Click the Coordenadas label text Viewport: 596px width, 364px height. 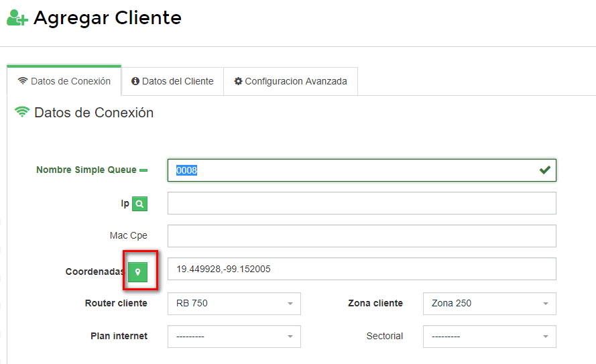95,271
